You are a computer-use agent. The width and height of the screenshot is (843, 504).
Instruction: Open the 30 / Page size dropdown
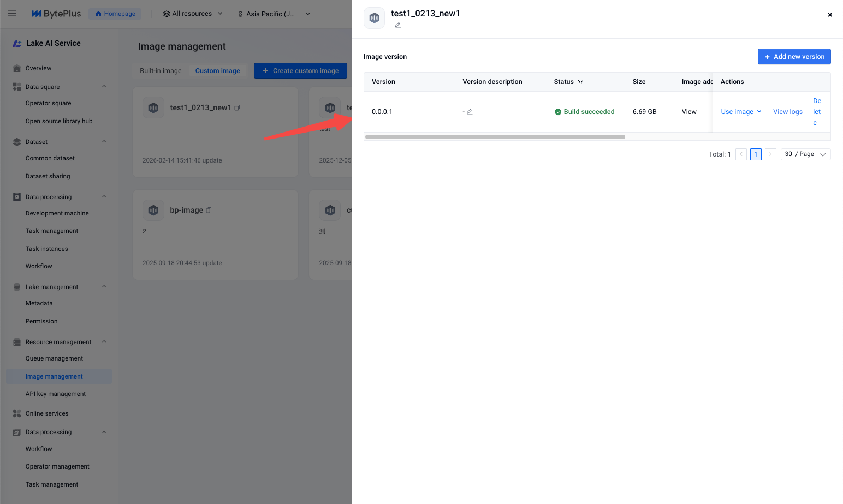pos(805,154)
